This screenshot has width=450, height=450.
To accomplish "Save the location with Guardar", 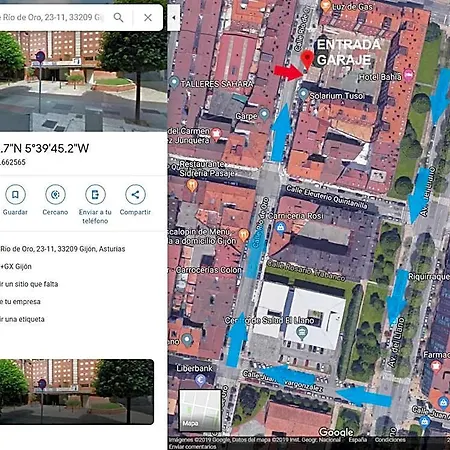I will click(x=15, y=194).
